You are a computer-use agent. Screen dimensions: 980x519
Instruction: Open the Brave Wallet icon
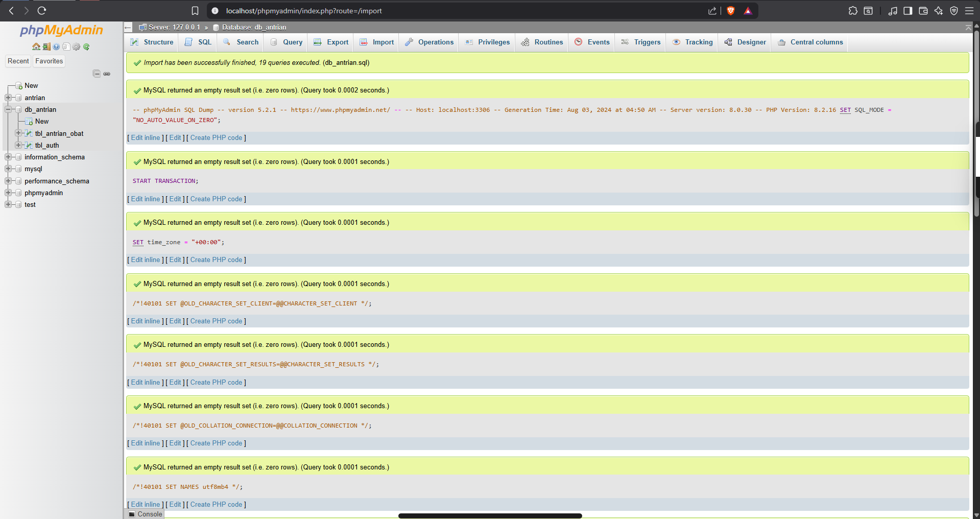923,11
